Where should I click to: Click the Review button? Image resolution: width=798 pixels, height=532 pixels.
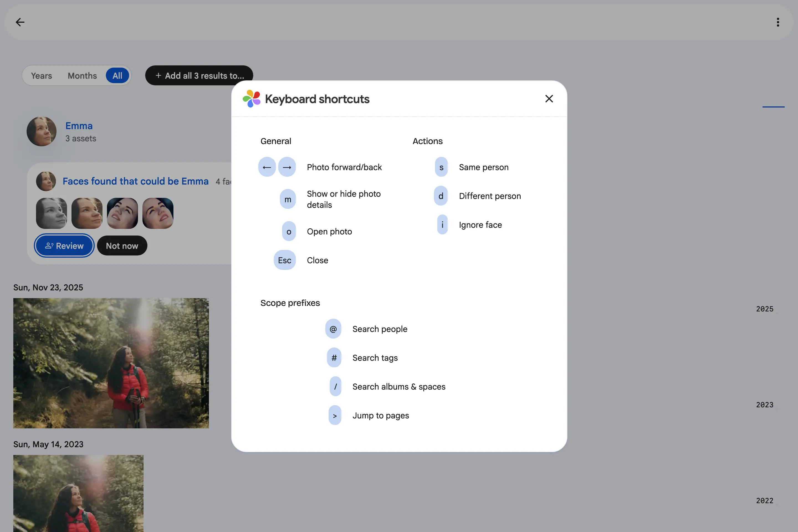pyautogui.click(x=64, y=246)
